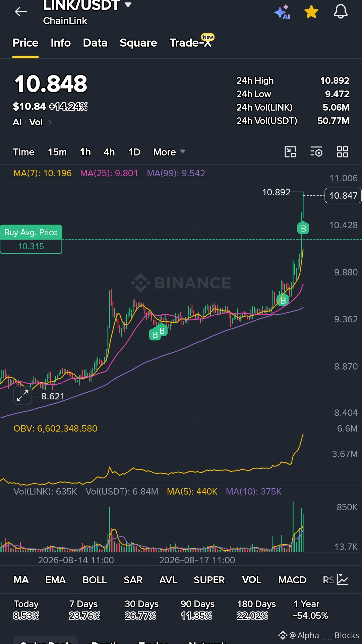The width and height of the screenshot is (362, 644).
Task: Tap the 30 Days 26.77% performance
Action: (141, 609)
